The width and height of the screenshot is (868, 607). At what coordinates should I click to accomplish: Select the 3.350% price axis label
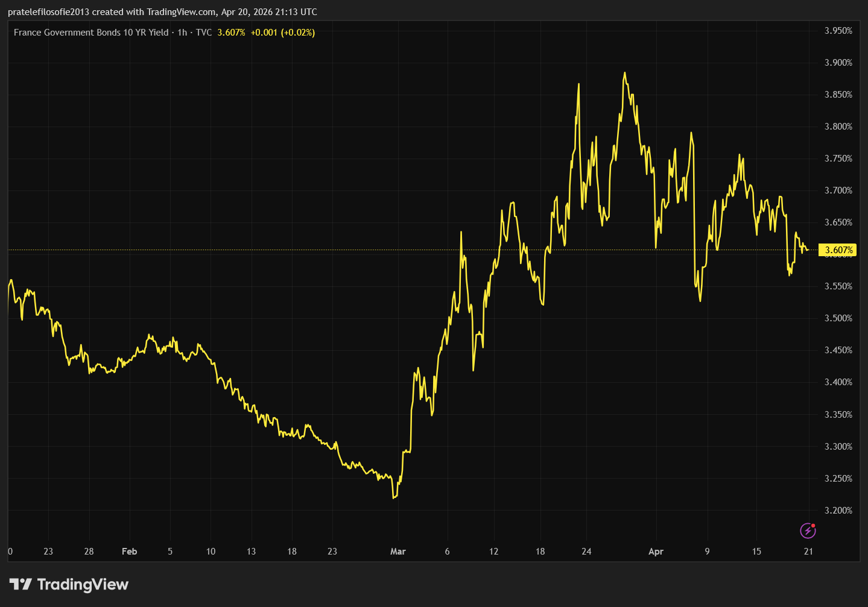point(838,415)
